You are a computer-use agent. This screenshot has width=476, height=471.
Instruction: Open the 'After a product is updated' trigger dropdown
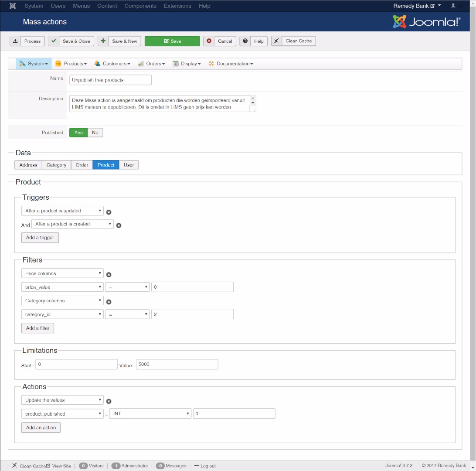click(62, 211)
